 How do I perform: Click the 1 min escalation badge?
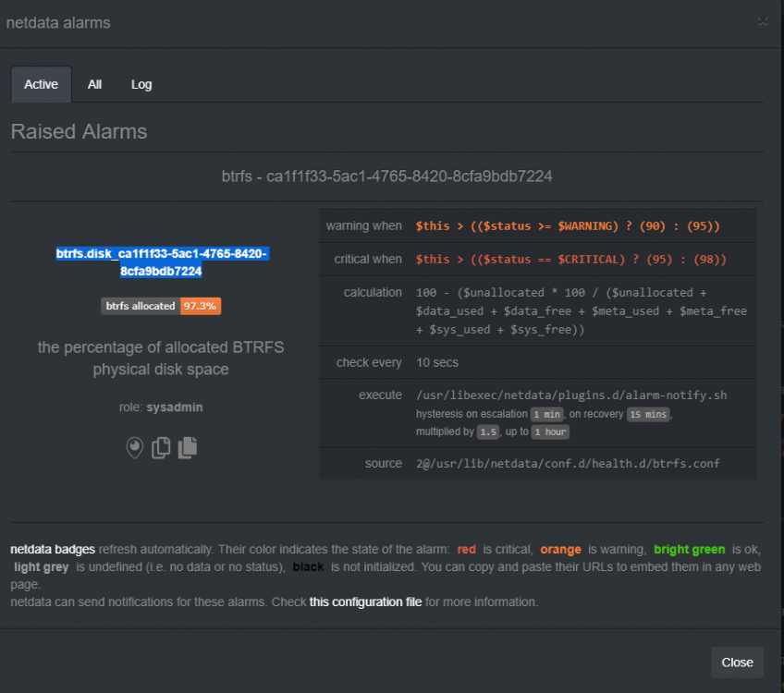coord(546,414)
